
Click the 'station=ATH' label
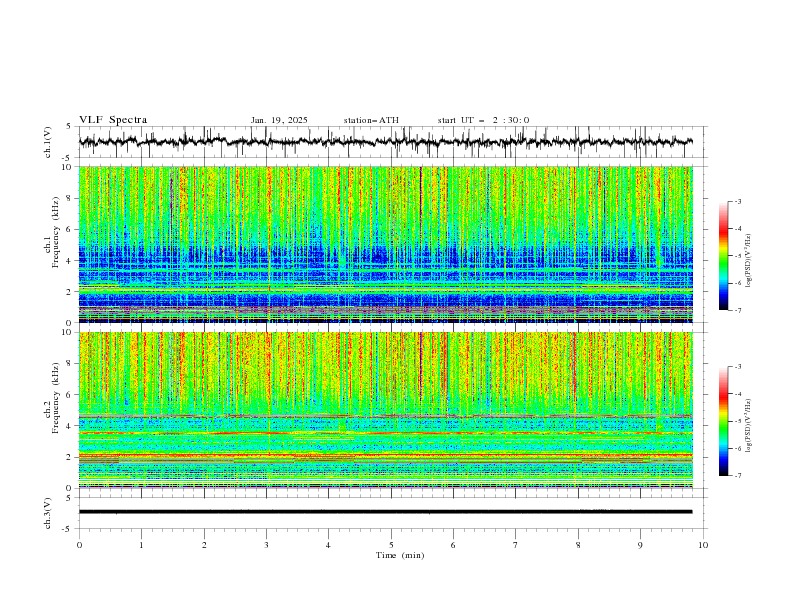[371, 120]
